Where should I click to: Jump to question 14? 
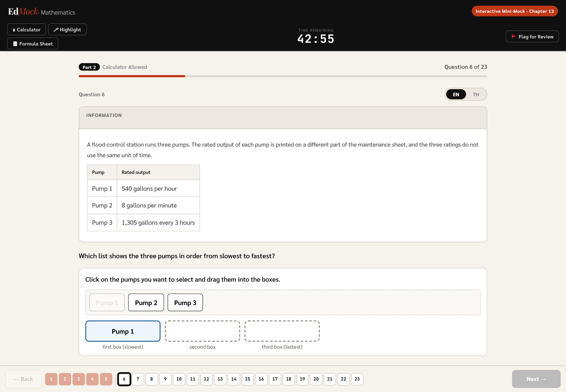point(233,379)
